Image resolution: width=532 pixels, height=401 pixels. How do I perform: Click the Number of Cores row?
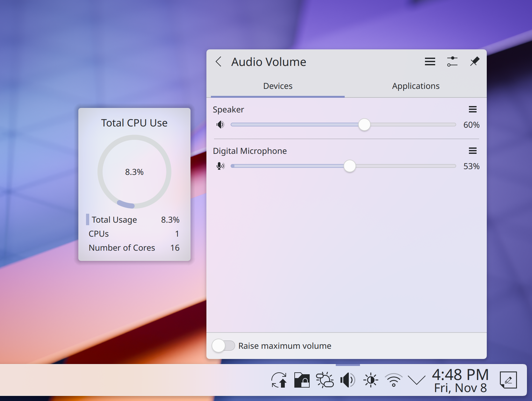click(134, 248)
